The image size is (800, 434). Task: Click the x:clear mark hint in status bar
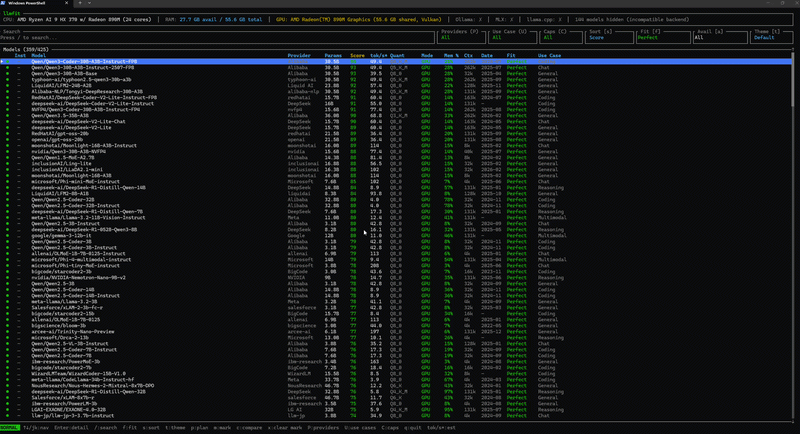click(x=285, y=428)
